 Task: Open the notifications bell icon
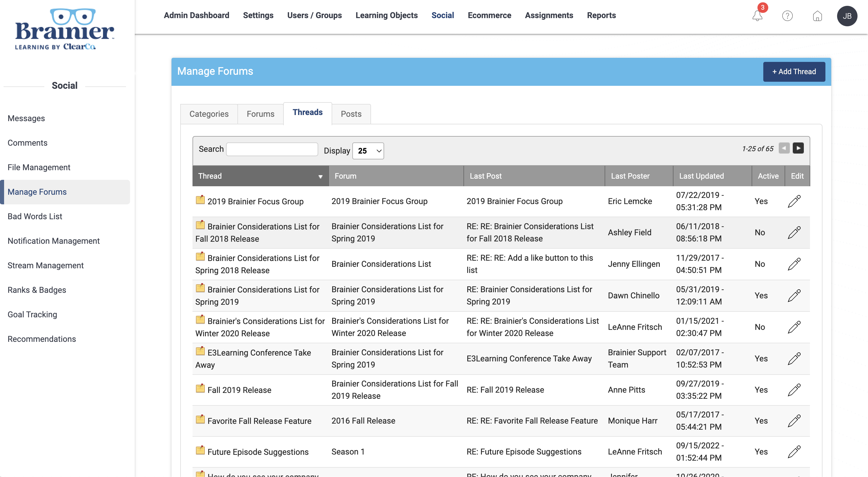[x=757, y=15]
